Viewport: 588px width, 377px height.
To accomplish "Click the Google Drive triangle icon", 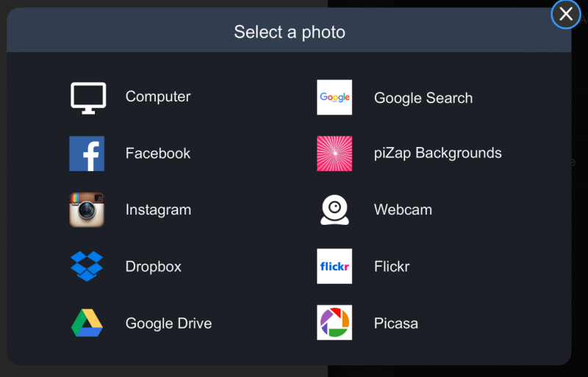I will (x=87, y=323).
